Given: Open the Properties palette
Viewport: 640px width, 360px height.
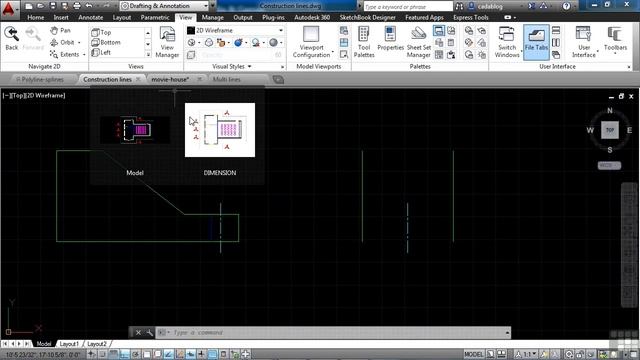Looking at the screenshot, I should (x=391, y=39).
